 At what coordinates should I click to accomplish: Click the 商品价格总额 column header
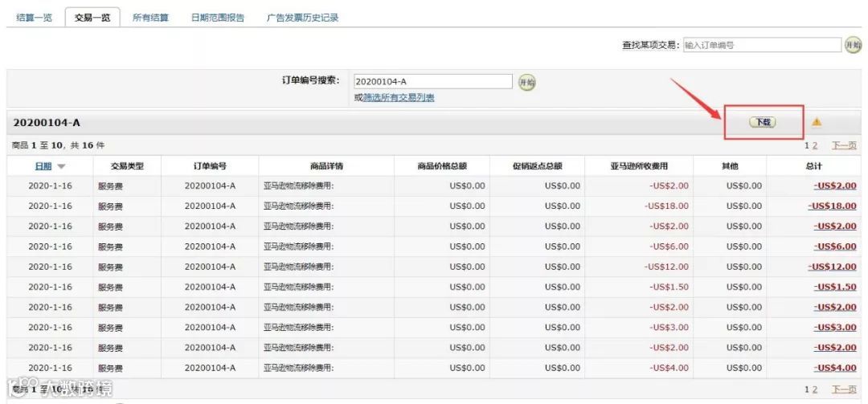point(442,166)
